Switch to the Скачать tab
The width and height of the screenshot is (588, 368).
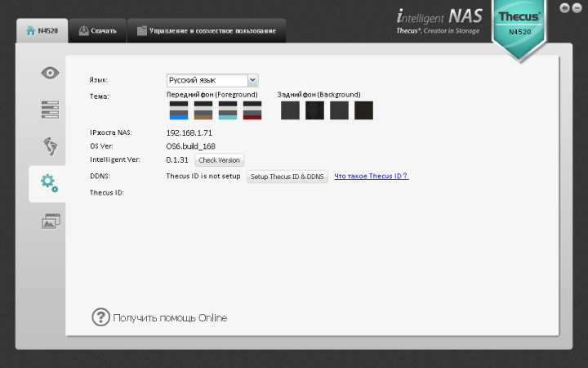(x=97, y=31)
